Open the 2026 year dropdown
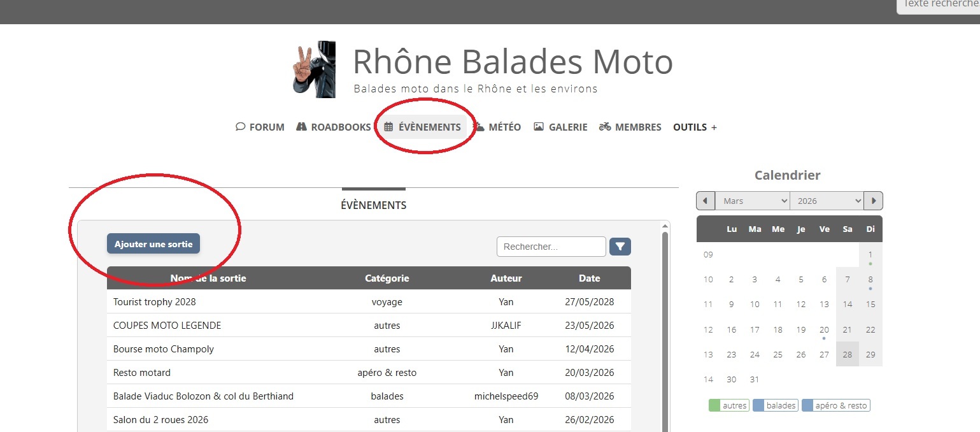This screenshot has width=980, height=432. tap(827, 201)
